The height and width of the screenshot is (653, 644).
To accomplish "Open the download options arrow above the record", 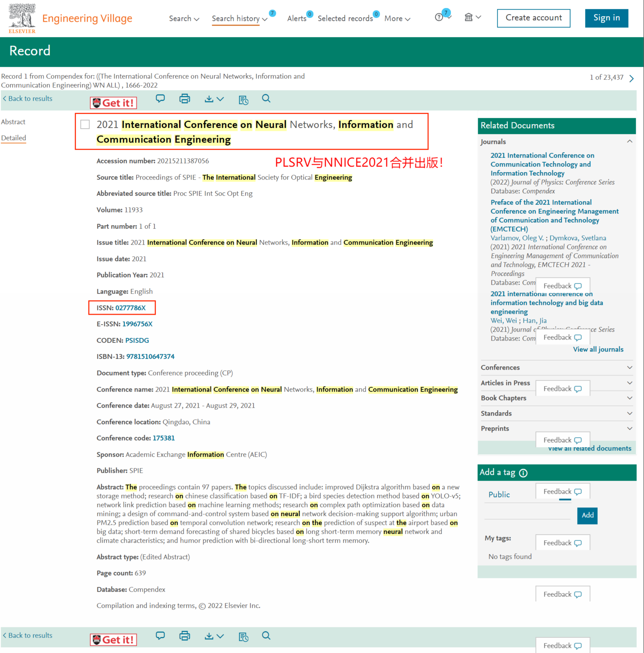I will 220,99.
